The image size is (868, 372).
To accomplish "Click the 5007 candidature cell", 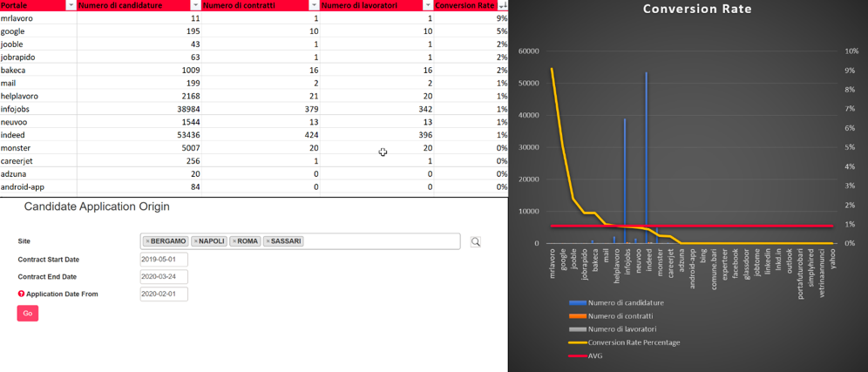I will [x=139, y=148].
